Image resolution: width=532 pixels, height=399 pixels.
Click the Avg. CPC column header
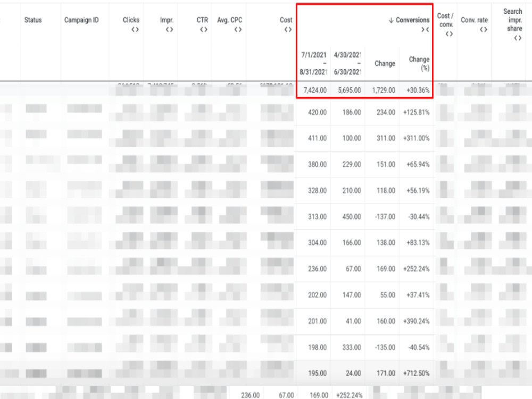[x=230, y=20]
